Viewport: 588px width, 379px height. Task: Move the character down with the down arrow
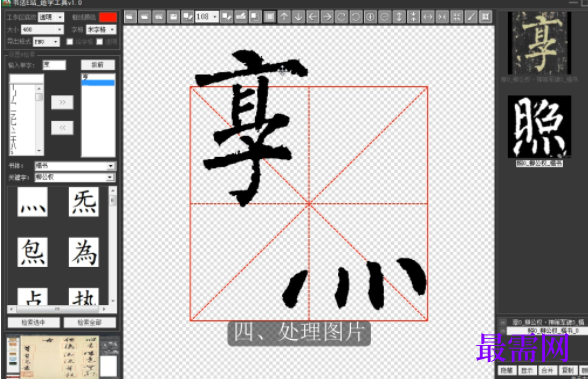coord(298,16)
